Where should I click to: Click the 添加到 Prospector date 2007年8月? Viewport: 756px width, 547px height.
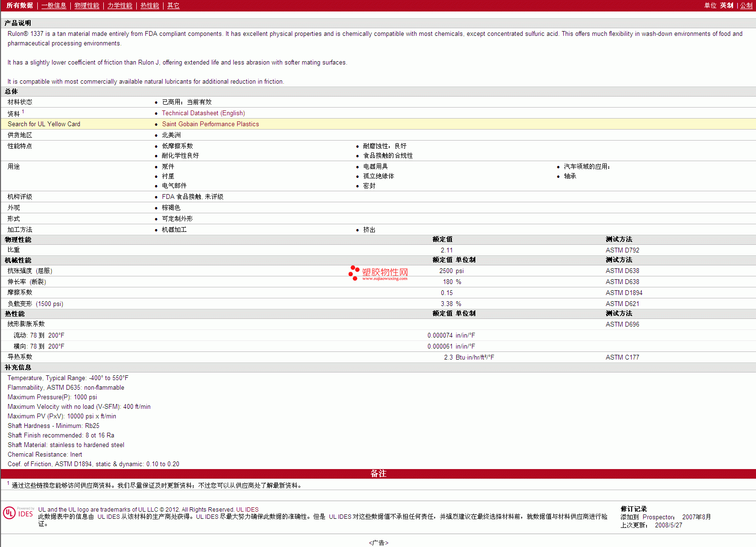pyautogui.click(x=696, y=517)
